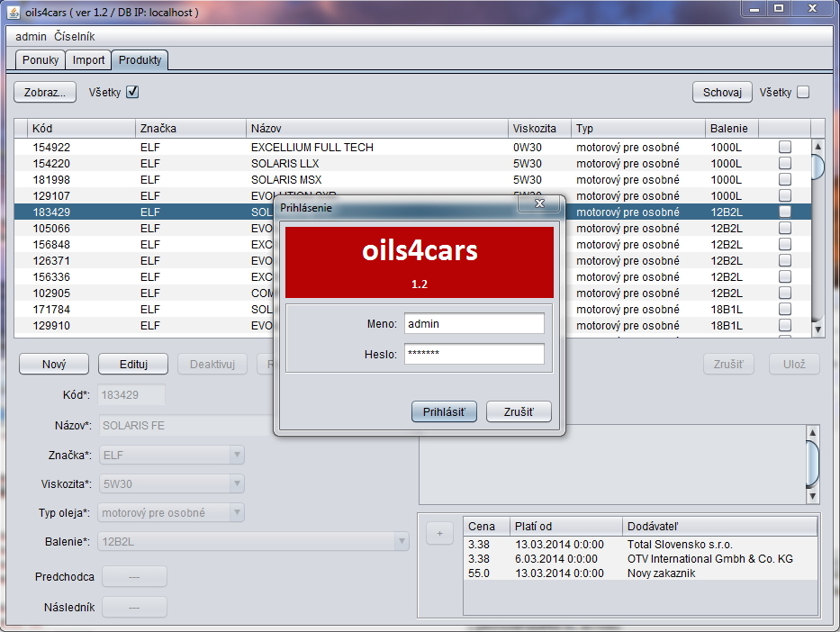Viewport: 840px width, 632px height.
Task: Check the box for row 156848
Action: tap(785, 244)
